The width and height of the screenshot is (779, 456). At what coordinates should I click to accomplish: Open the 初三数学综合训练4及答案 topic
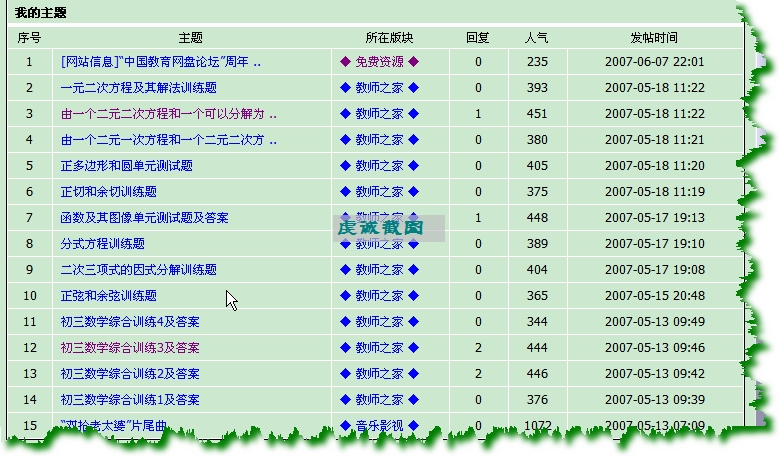(130, 322)
